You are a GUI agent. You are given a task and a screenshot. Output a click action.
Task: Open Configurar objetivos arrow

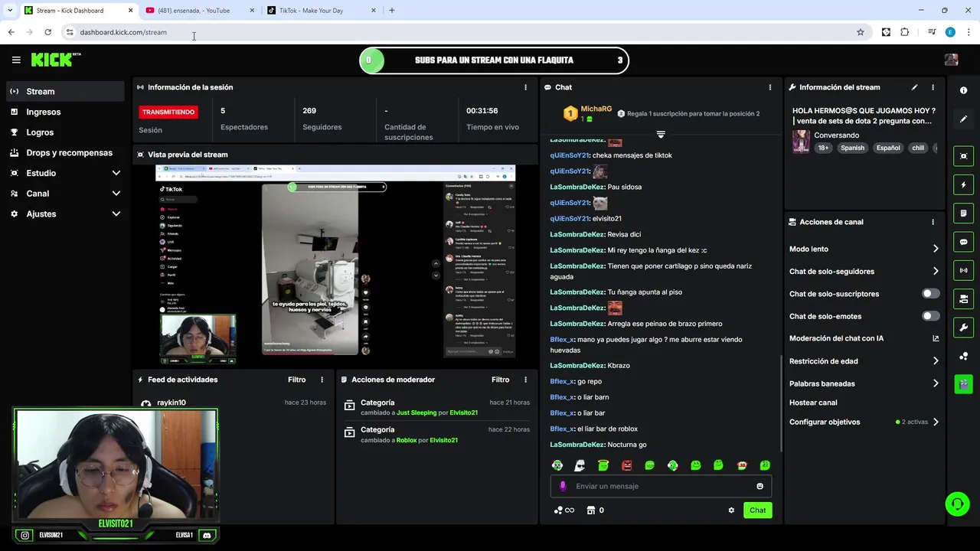(x=936, y=422)
